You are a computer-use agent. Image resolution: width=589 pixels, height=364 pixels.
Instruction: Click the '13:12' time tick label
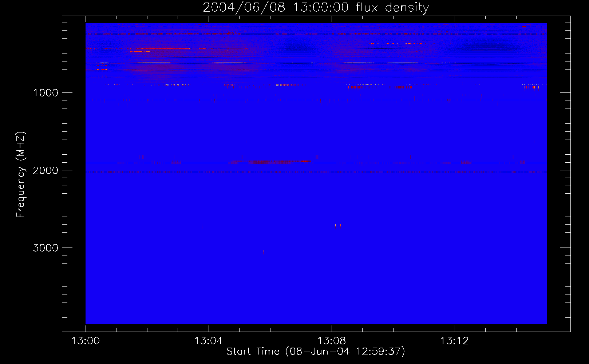click(x=454, y=341)
